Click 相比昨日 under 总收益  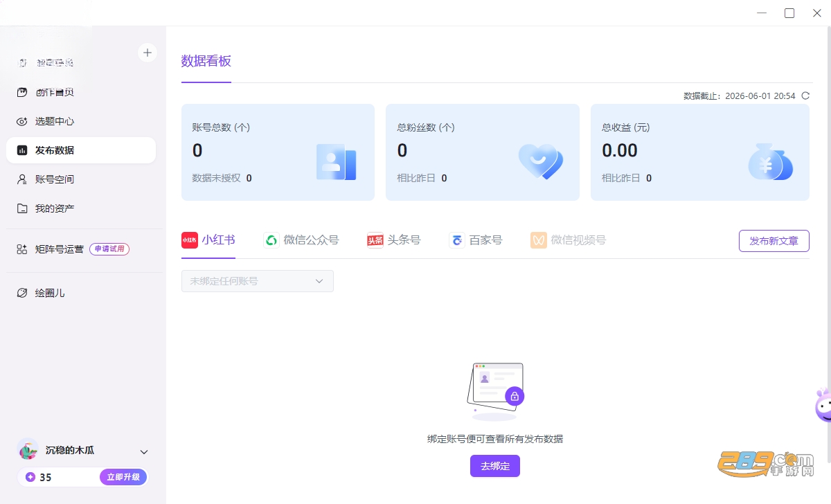click(x=621, y=178)
